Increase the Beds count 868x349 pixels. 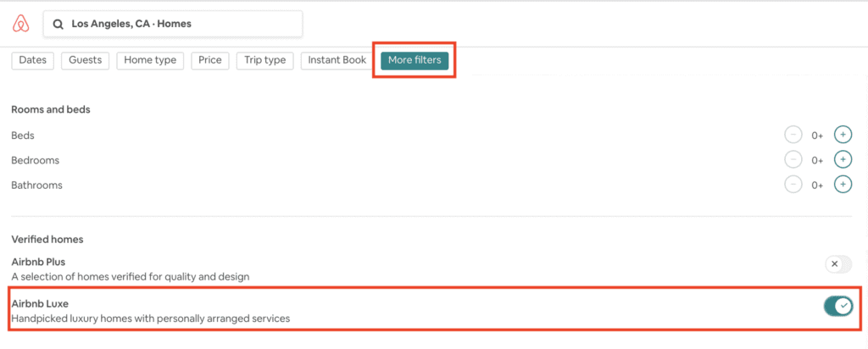(842, 135)
